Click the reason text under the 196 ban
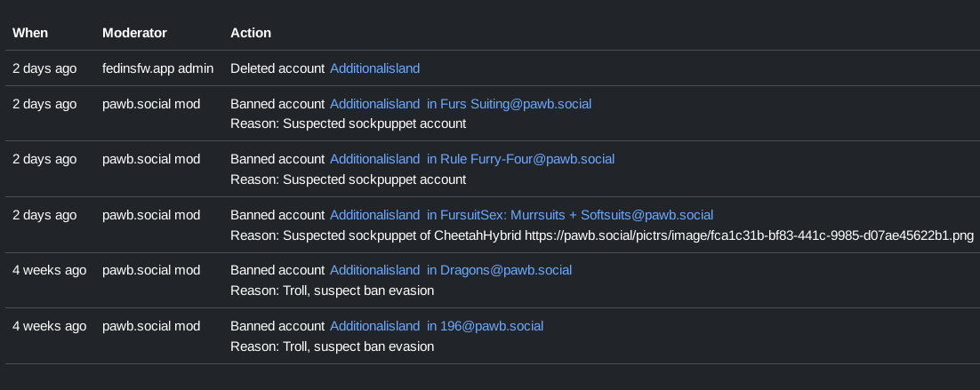The image size is (980, 390). tap(332, 346)
